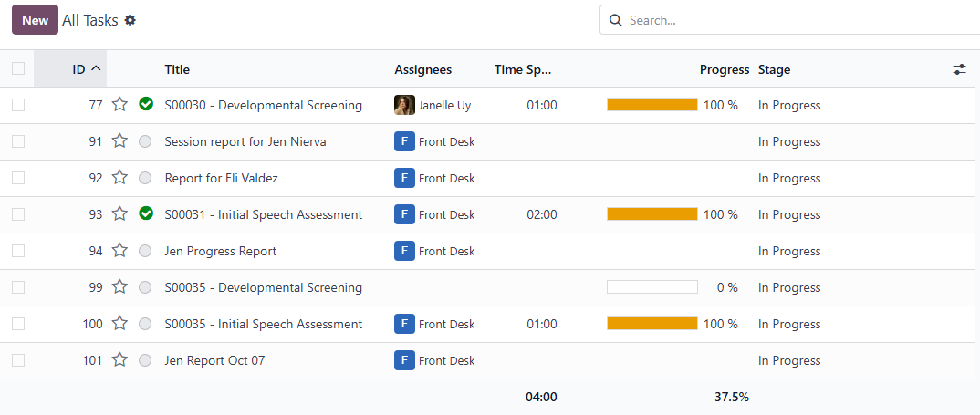Image resolution: width=980 pixels, height=415 pixels.
Task: Sort tasks by the ID column header
Action: point(79,69)
